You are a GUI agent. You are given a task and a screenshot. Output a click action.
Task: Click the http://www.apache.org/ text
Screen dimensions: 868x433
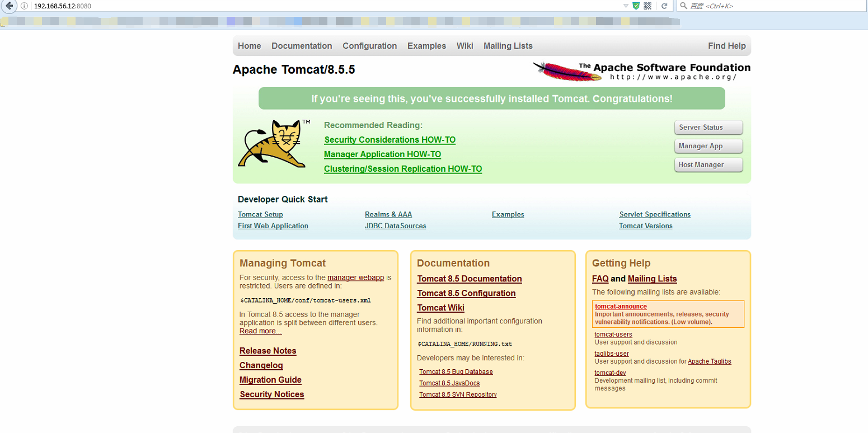click(x=673, y=77)
